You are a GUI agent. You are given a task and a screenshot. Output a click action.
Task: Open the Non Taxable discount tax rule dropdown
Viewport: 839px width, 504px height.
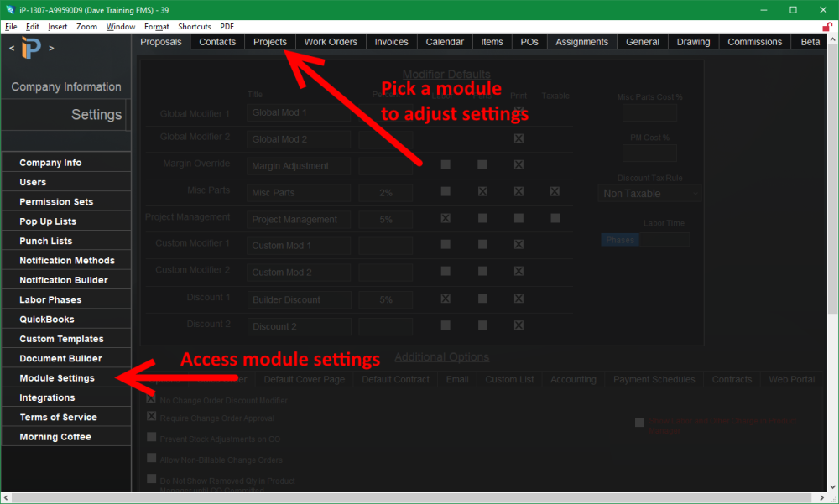pos(649,193)
